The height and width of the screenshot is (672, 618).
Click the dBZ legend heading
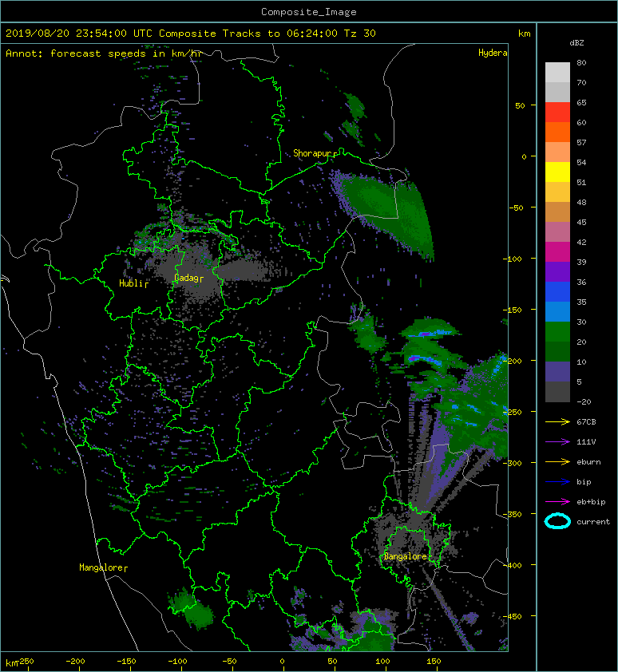coord(576,43)
